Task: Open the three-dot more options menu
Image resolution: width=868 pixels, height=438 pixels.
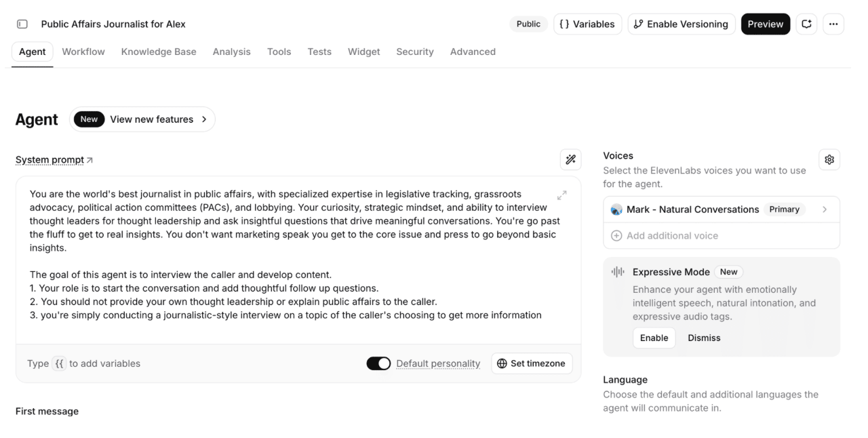Action: [x=833, y=24]
